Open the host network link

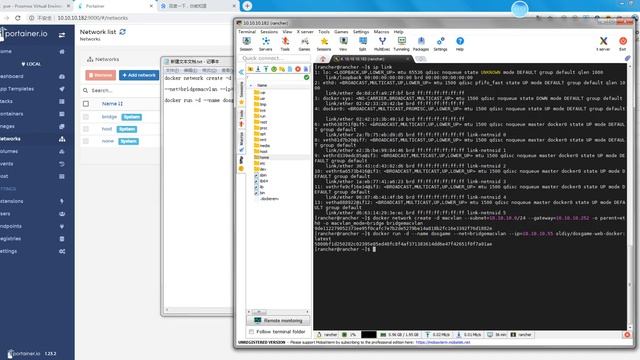[x=107, y=129]
